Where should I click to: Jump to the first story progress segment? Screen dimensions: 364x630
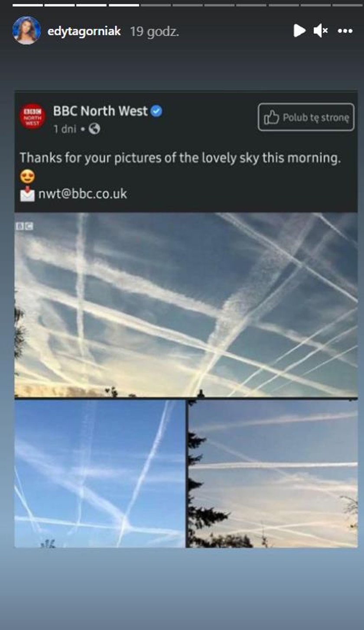pyautogui.click(x=28, y=5)
